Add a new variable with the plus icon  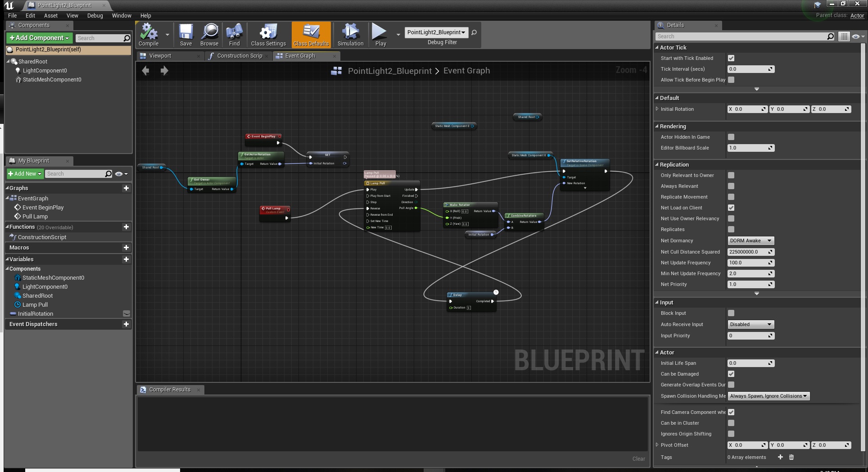126,259
